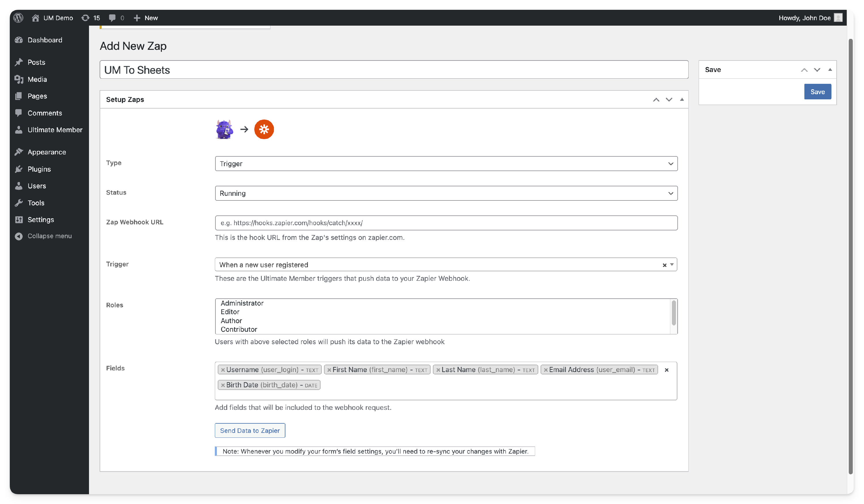Viewport: 864px width, 504px height.
Task: Visit the UM Demo site home
Action: 52,18
